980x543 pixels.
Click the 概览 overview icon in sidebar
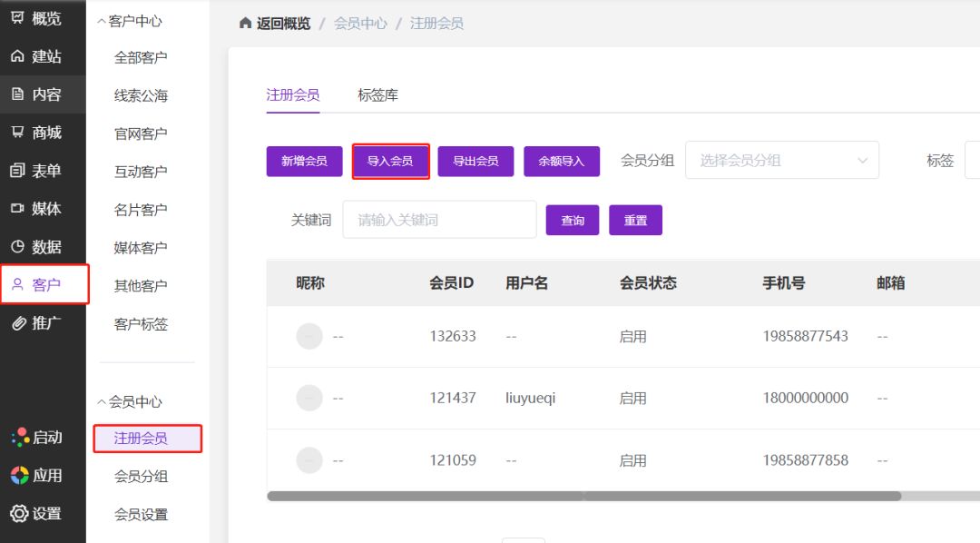click(17, 18)
